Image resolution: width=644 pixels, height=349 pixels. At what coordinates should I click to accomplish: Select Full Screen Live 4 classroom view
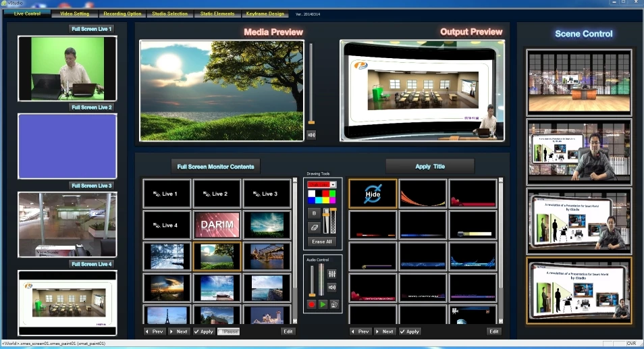pyautogui.click(x=68, y=303)
